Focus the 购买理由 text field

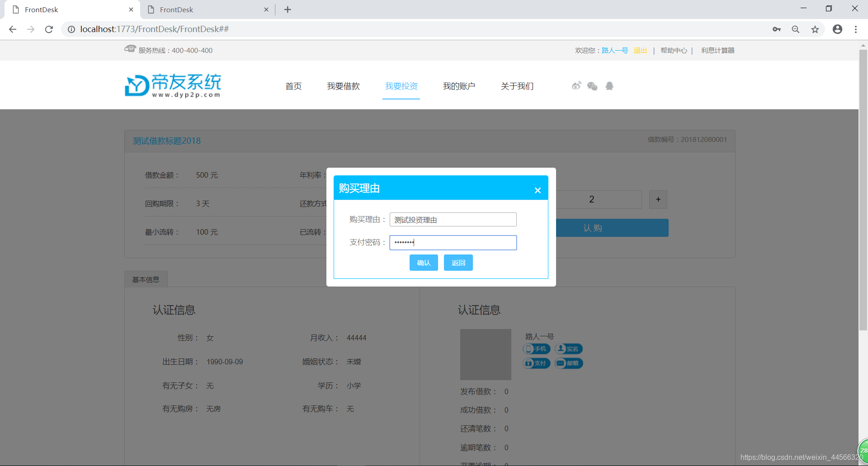453,220
